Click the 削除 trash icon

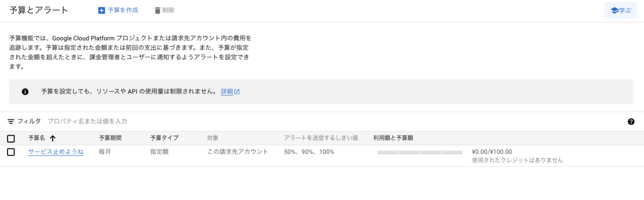pyautogui.click(x=157, y=10)
